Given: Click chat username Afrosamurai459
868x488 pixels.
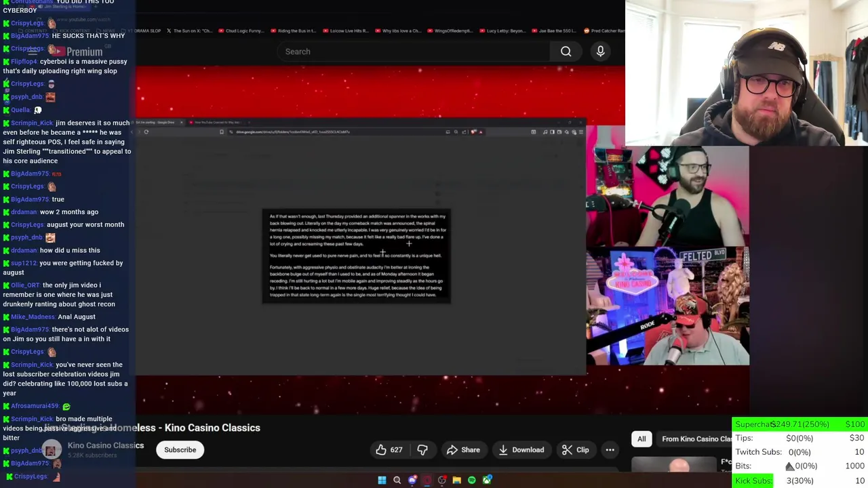Looking at the screenshot, I should point(35,406).
